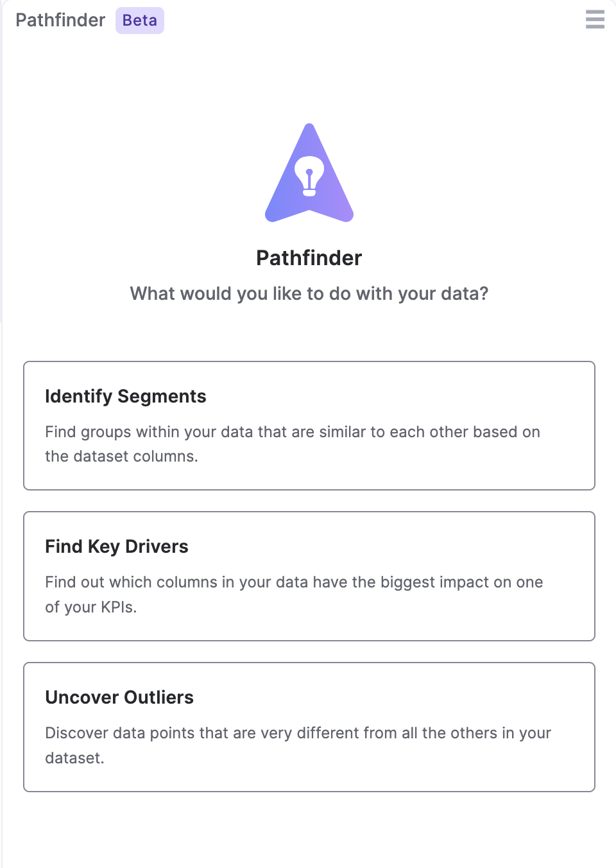The height and width of the screenshot is (868, 616).
Task: Click the KPI impact description text
Action: click(x=294, y=594)
